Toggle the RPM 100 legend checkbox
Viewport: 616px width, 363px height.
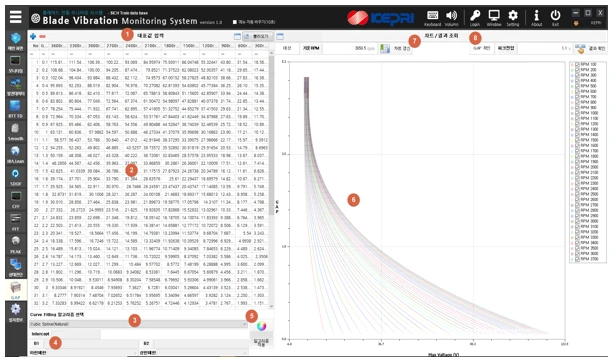[577, 64]
